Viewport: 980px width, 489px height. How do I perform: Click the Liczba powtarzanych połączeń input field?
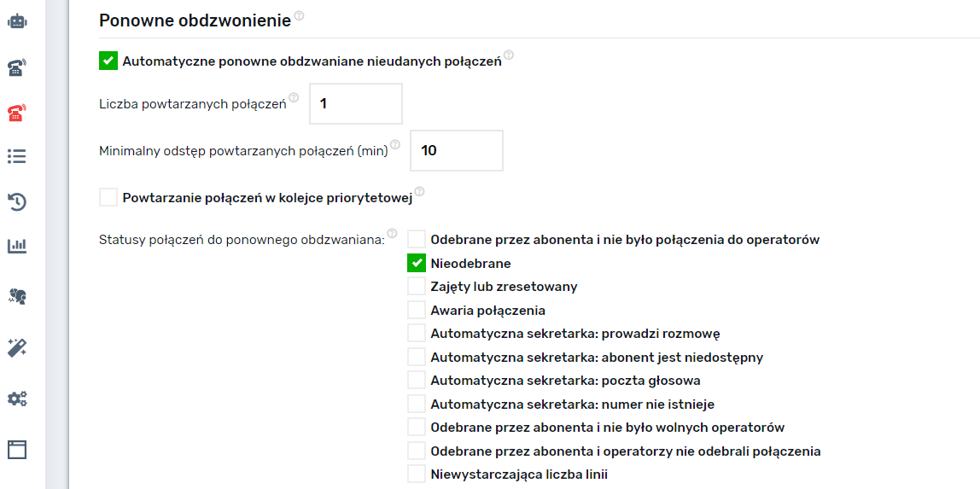click(x=355, y=104)
